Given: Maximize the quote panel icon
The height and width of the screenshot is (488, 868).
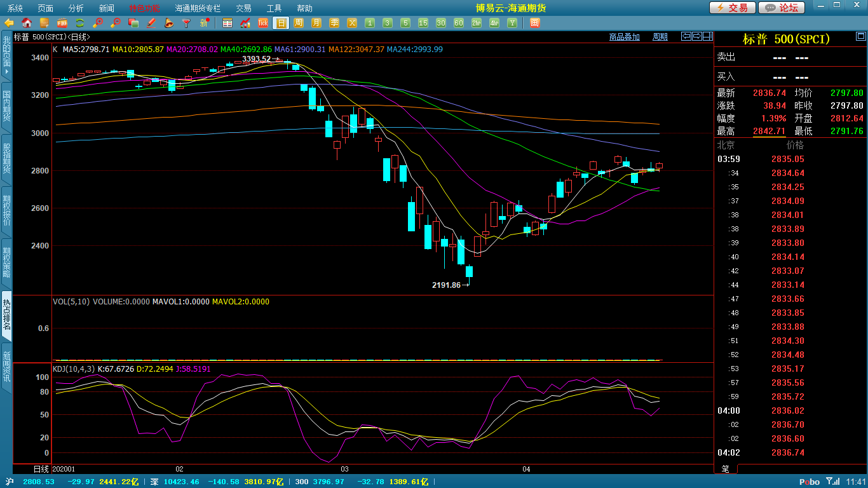Looking at the screenshot, I should coord(860,36).
